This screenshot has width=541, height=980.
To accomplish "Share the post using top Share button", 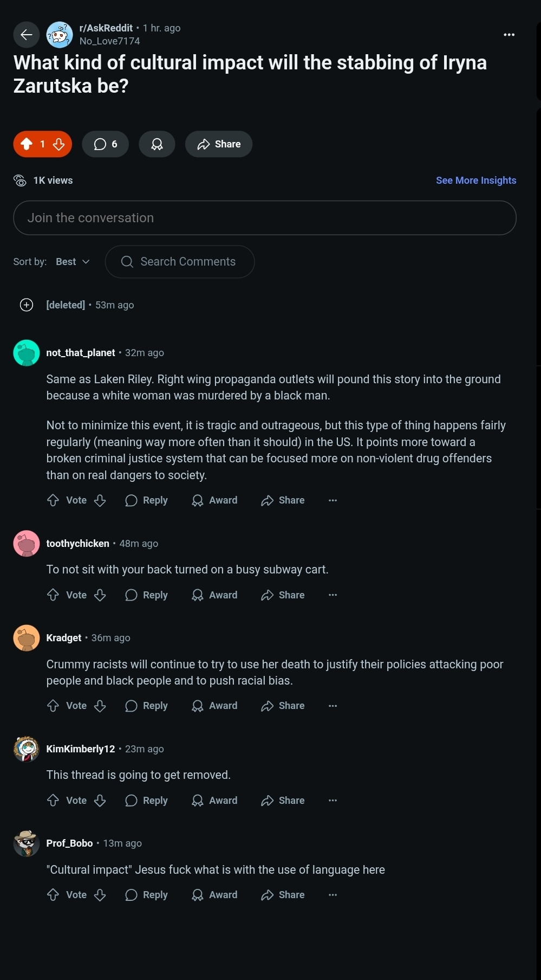I will point(219,144).
